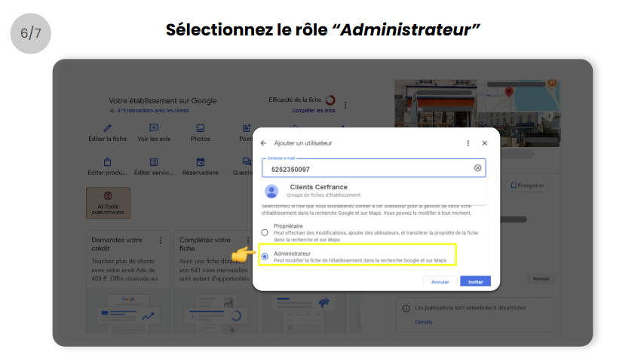The height and width of the screenshot is (362, 644).
Task: Open Éditer la fiche pencil icon
Action: [x=107, y=129]
